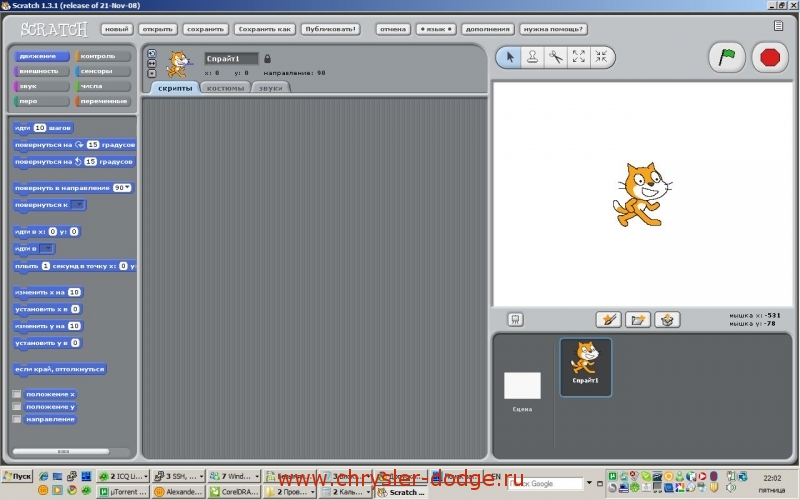Open the 'скрипты' tab

pos(175,88)
